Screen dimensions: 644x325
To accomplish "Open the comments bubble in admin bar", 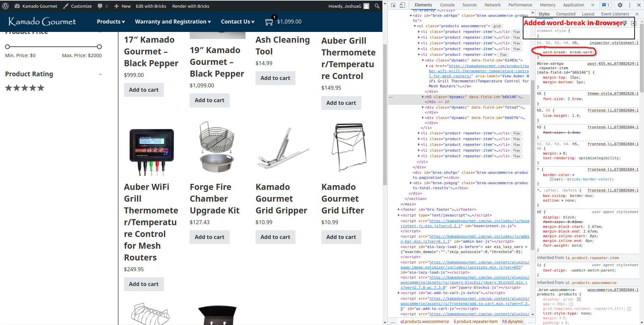I will 100,6.
